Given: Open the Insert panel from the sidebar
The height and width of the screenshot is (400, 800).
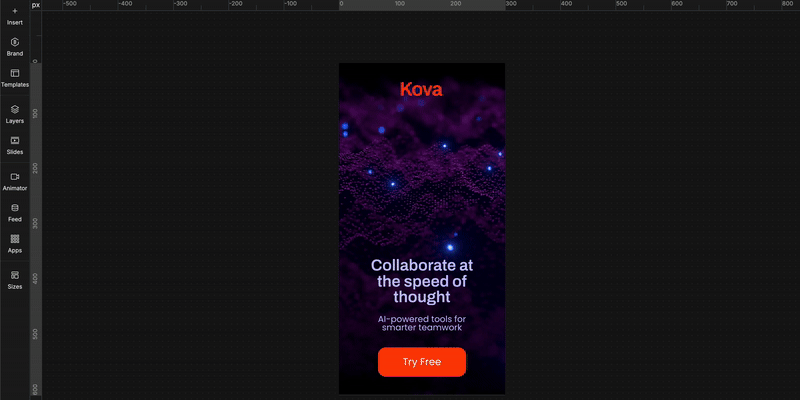Looking at the screenshot, I should click(15, 15).
